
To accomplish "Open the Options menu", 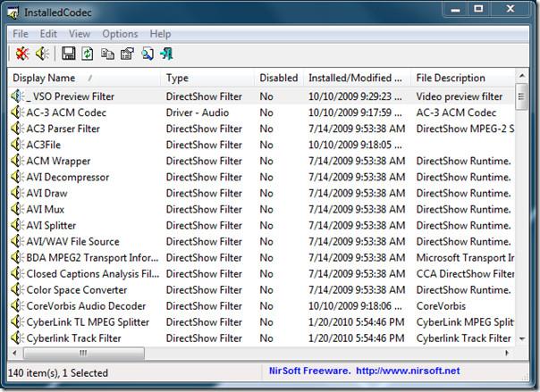I will tap(120, 34).
